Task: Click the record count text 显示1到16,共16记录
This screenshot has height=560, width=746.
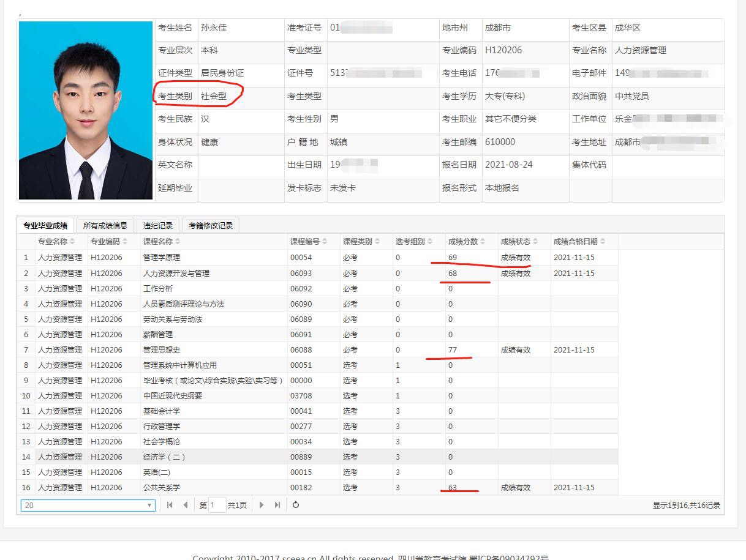Action: (687, 506)
